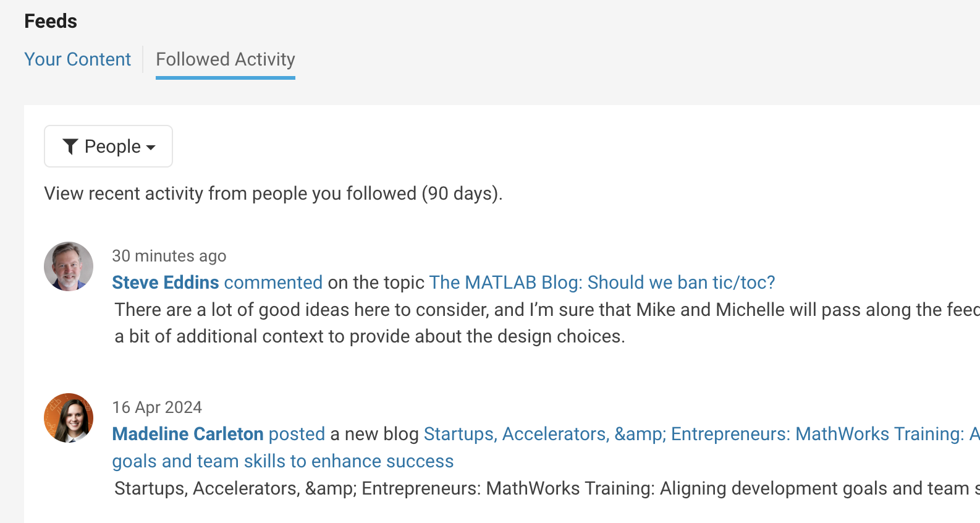This screenshot has width=980, height=523.
Task: Click the "30 minutes ago" timestamp
Action: (169, 256)
